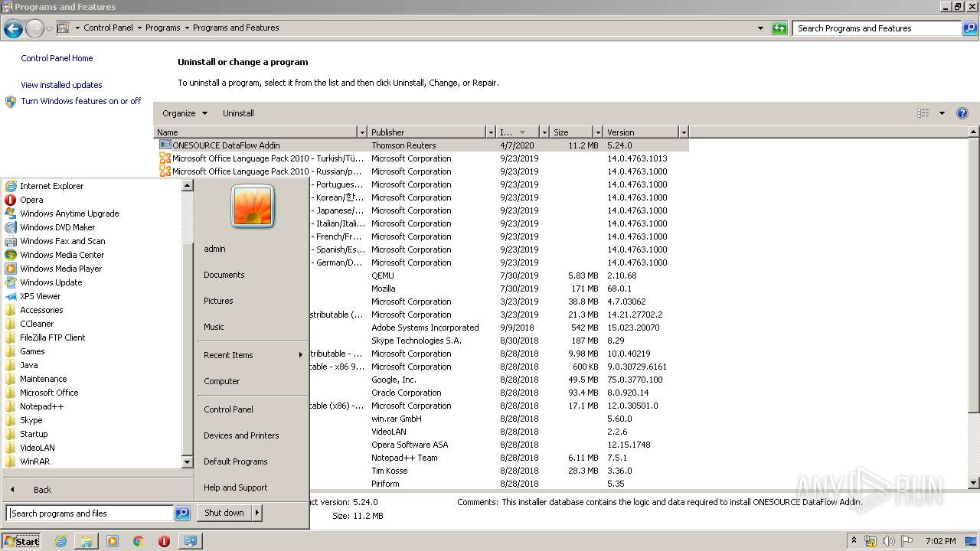980x551 pixels.
Task: Expand the FileZilla FTP Client folder
Action: (52, 337)
